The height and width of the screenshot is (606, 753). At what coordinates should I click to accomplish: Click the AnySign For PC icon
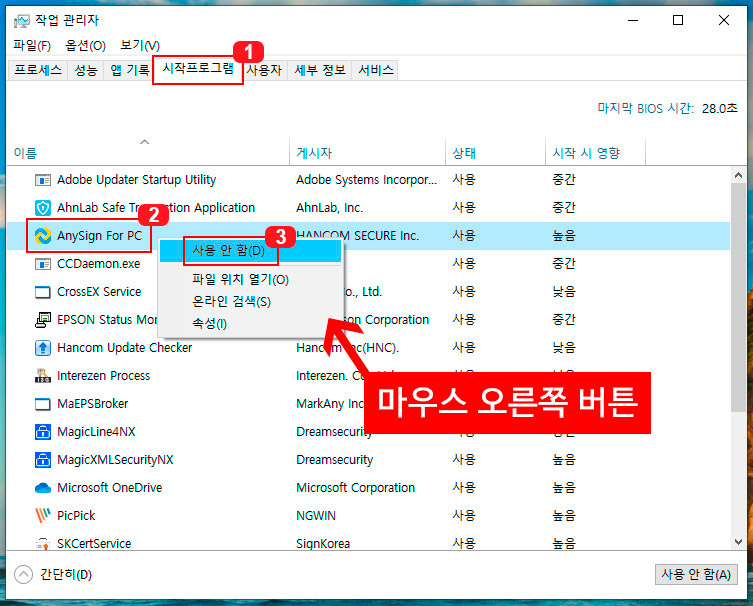tap(43, 236)
